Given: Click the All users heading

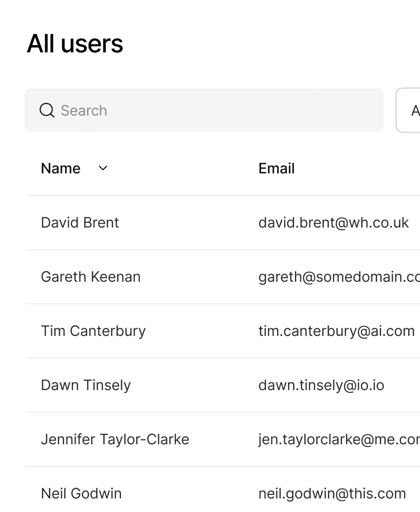Looking at the screenshot, I should tap(75, 44).
